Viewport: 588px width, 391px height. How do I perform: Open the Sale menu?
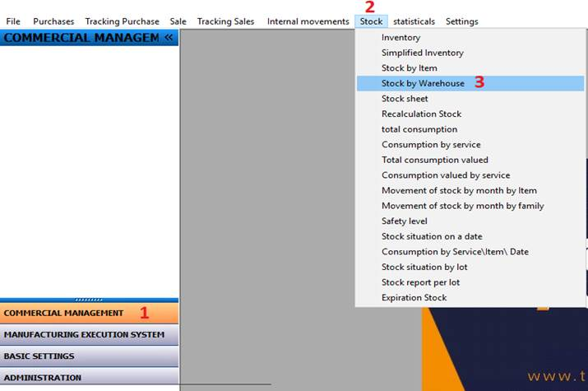coord(178,21)
